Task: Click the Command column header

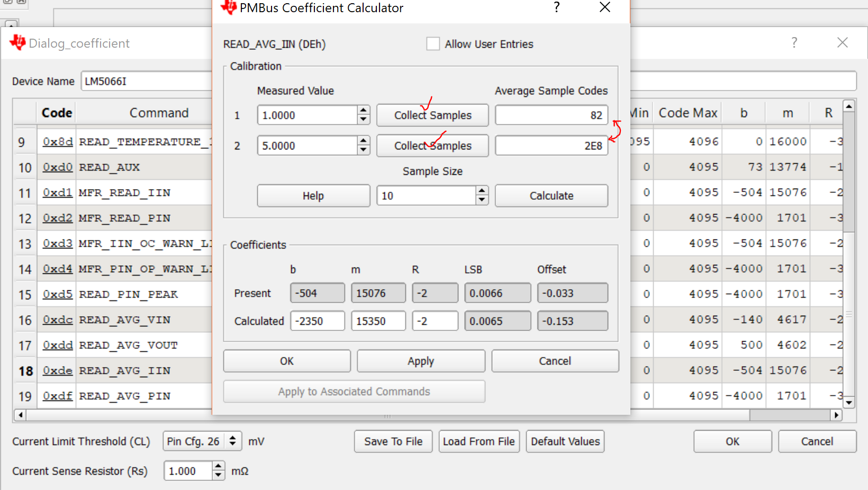Action: (x=159, y=113)
